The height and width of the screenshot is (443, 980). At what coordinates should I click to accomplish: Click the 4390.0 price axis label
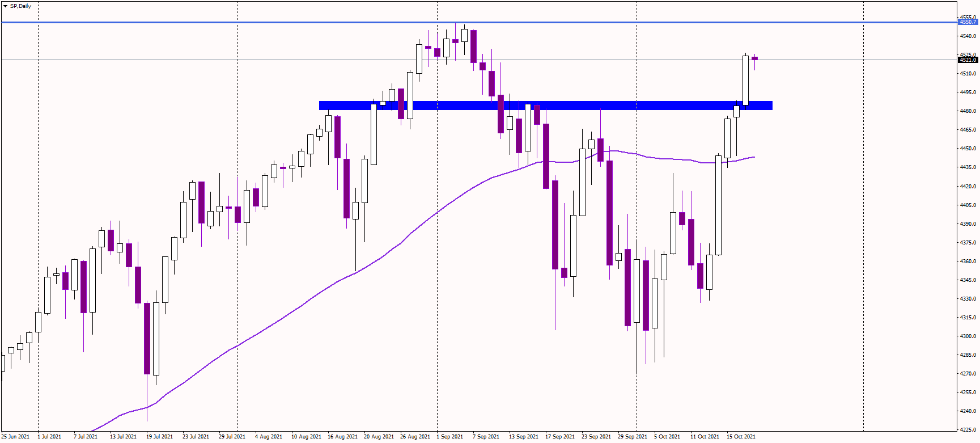(968, 224)
